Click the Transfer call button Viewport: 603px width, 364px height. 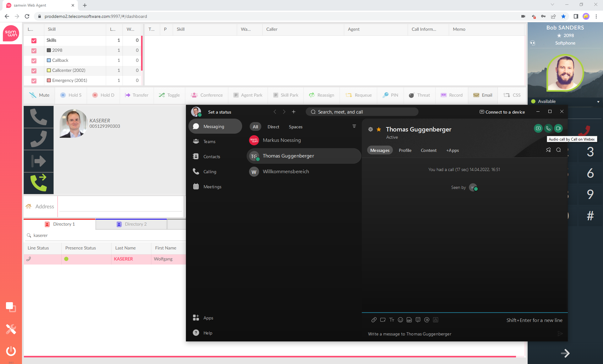(137, 95)
